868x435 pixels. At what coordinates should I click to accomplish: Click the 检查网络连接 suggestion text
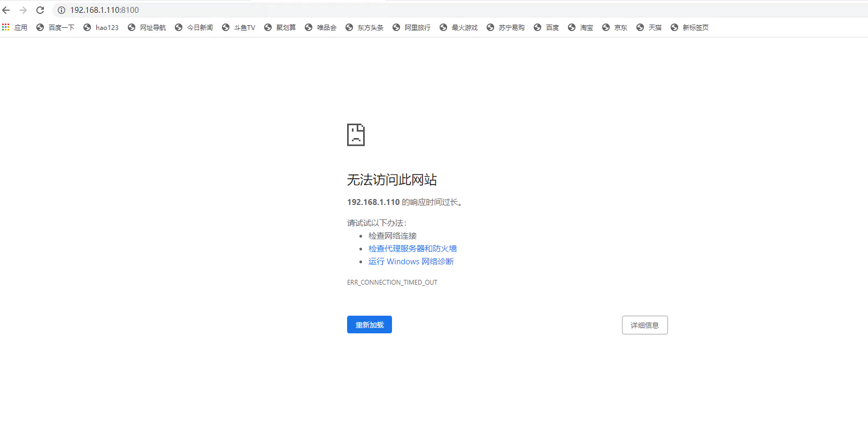point(393,235)
